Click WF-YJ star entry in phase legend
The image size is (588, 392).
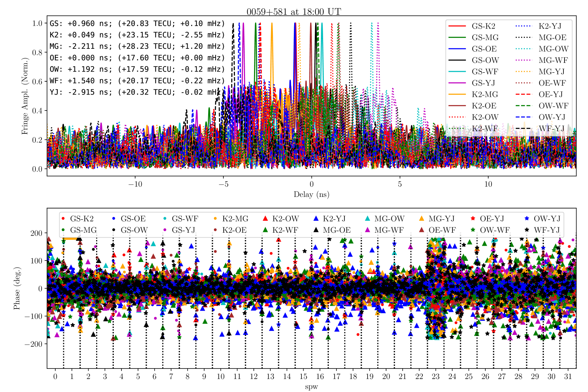pyautogui.click(x=542, y=230)
